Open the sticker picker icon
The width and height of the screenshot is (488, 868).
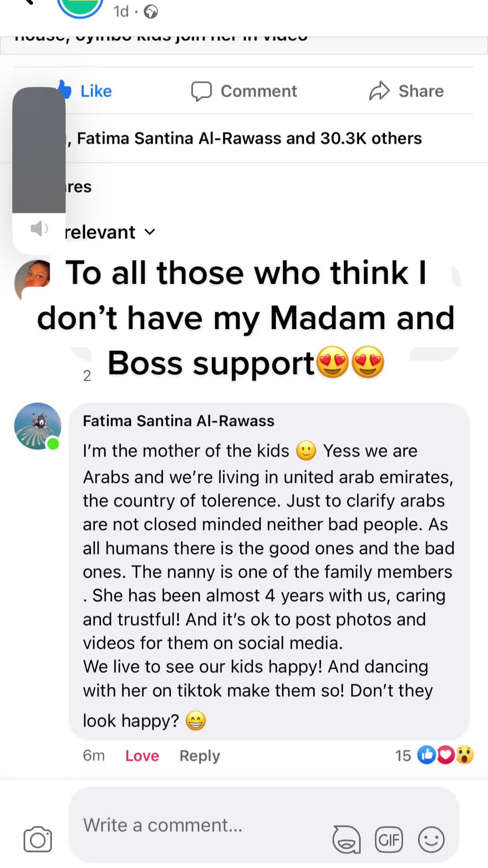click(347, 840)
